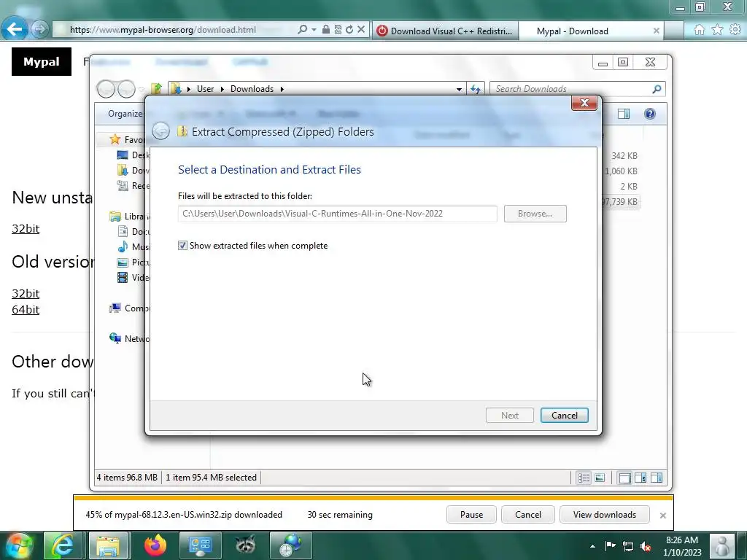Open the address bar search dropdown arrow
The width and height of the screenshot is (747, 560).
pyautogui.click(x=314, y=29)
